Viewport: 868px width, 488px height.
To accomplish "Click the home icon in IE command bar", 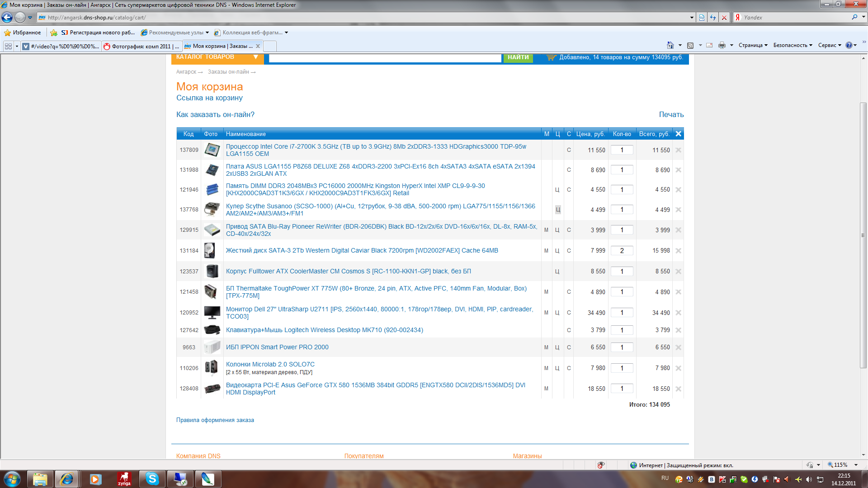I will 670,45.
